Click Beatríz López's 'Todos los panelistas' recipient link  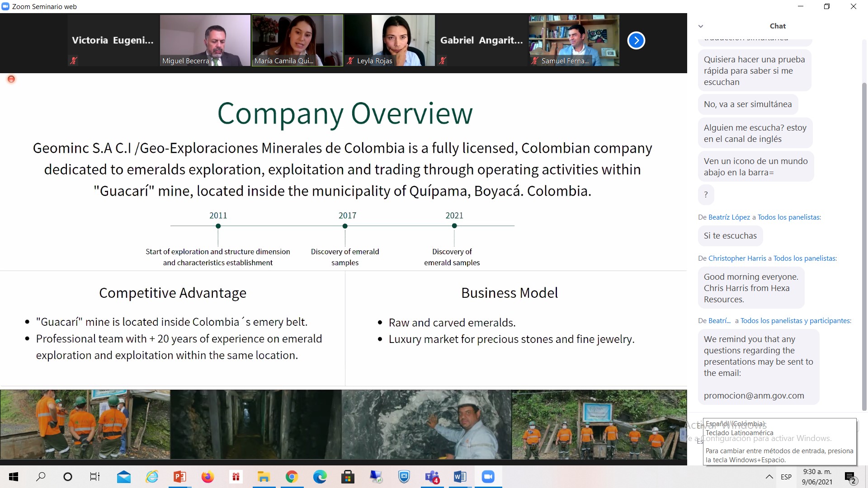(789, 217)
